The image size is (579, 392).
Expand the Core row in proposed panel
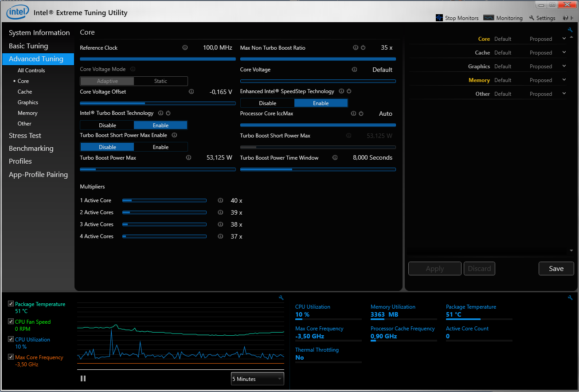click(564, 39)
